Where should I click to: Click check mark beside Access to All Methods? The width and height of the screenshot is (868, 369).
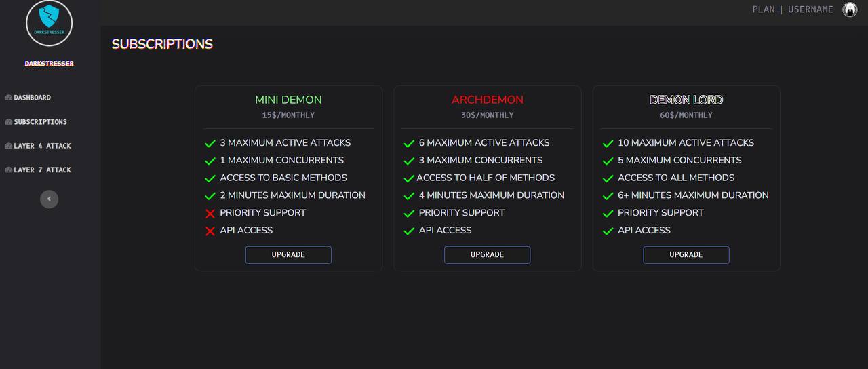[608, 179]
